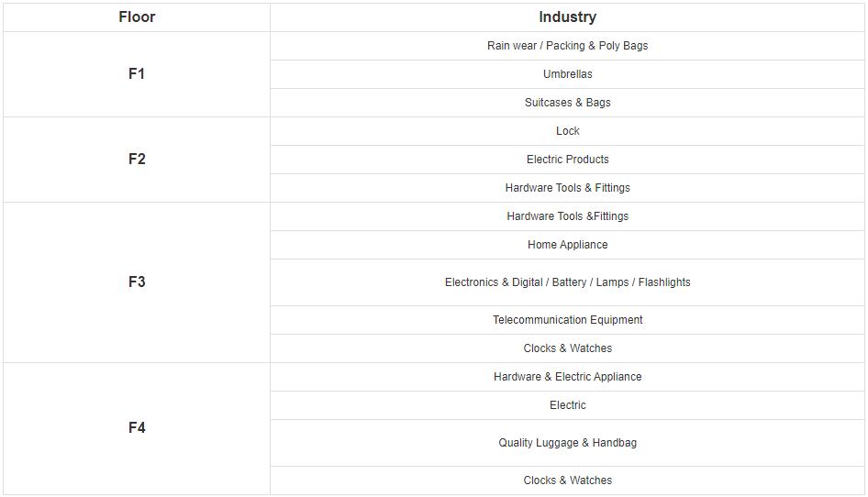Select the F1 floor cell
The image size is (868, 497).
pyautogui.click(x=137, y=74)
